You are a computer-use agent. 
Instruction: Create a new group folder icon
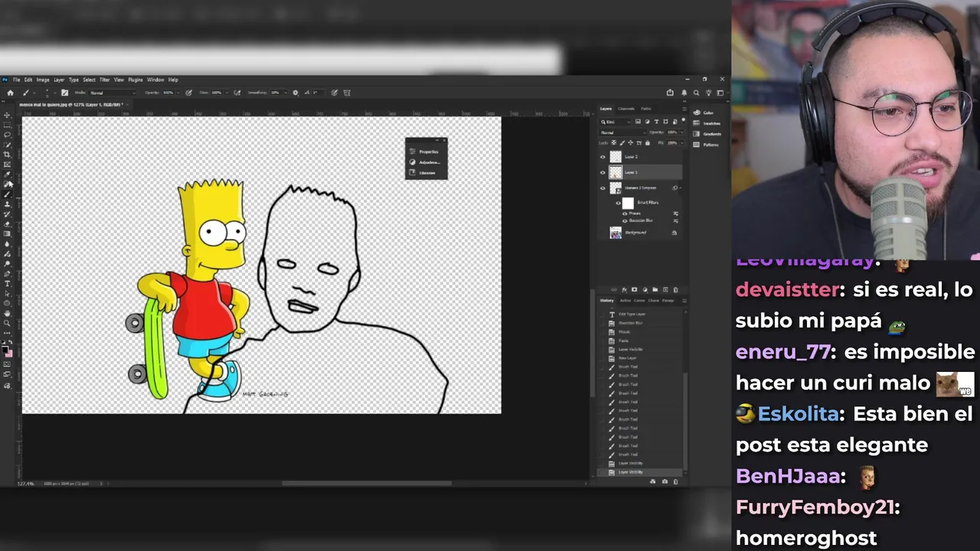point(655,289)
